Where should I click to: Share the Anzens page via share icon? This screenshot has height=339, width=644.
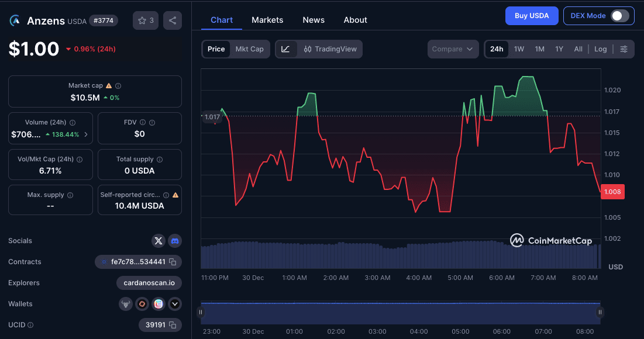pyautogui.click(x=172, y=20)
